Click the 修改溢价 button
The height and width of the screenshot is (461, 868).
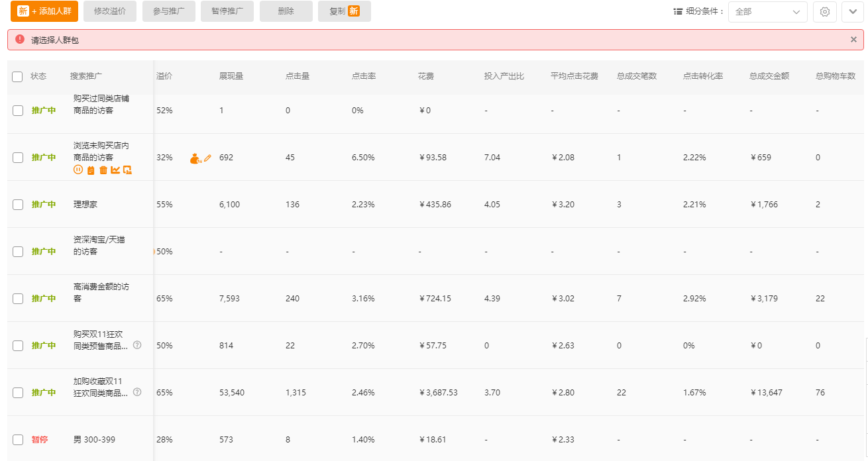pos(110,11)
